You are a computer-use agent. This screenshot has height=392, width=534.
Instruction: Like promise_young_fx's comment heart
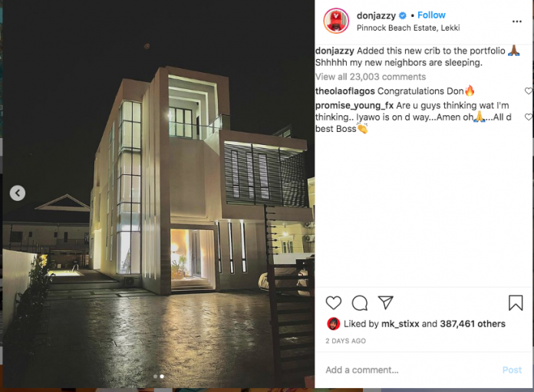(529, 117)
